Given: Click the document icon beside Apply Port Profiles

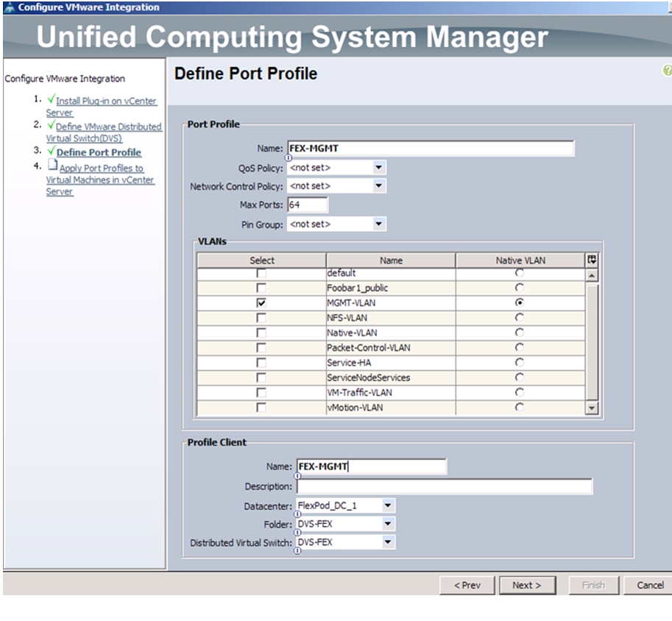Looking at the screenshot, I should 52,165.
